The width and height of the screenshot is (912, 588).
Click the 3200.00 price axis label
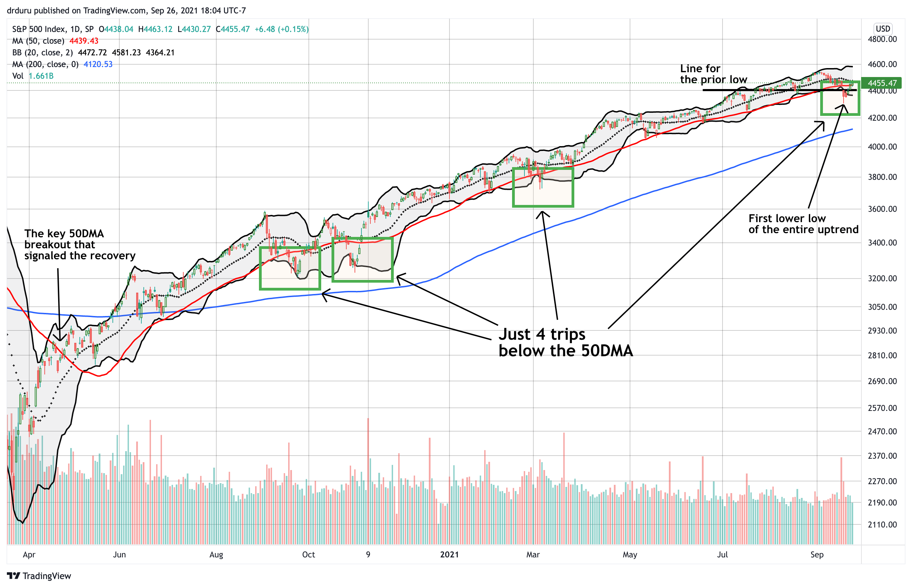pyautogui.click(x=882, y=278)
